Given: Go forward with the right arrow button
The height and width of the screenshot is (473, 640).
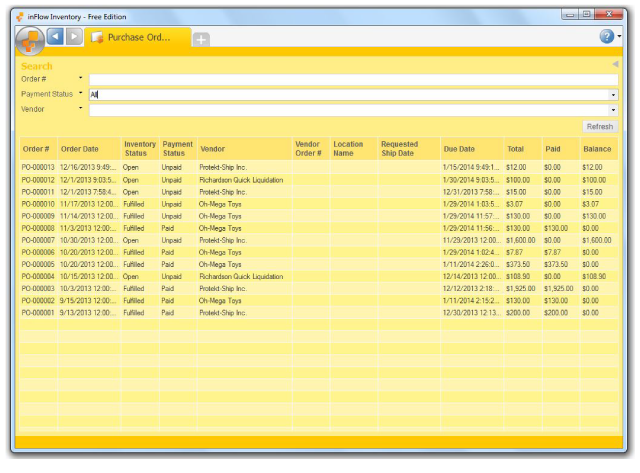Looking at the screenshot, I should tap(74, 37).
